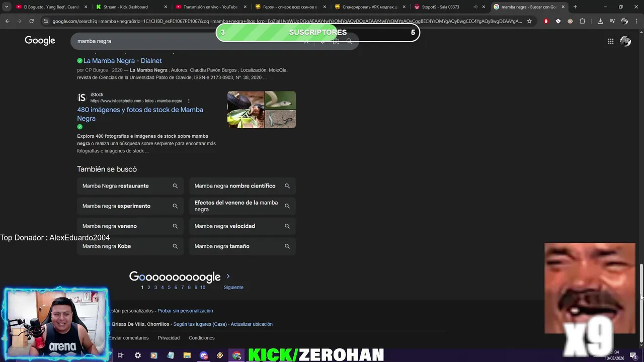Screen dimensions: 644x362
Task: Click Probar sin personalización link
Action: [185, 311]
